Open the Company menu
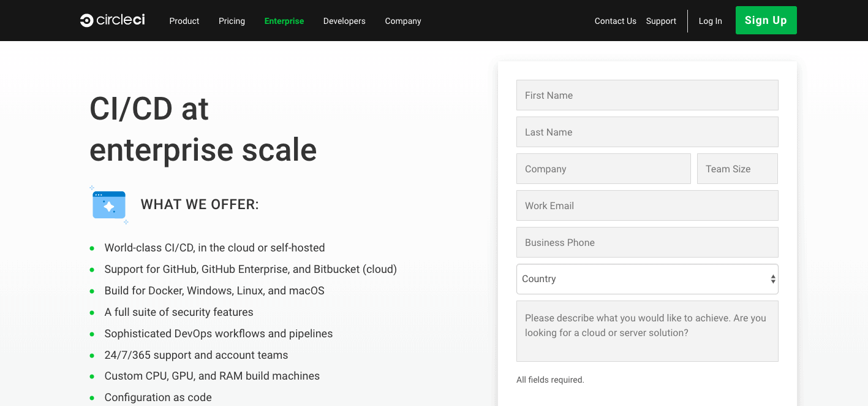Screen dimensions: 868x406 click(x=403, y=21)
